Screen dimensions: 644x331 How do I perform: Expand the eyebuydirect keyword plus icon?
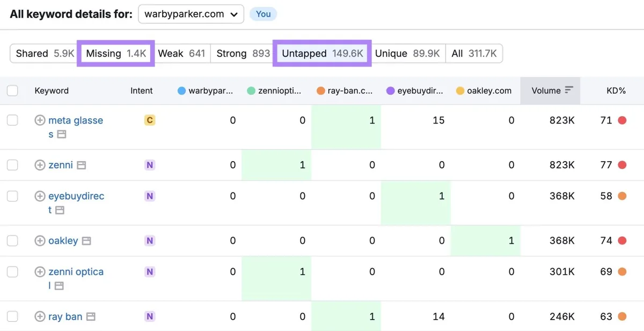pos(40,196)
